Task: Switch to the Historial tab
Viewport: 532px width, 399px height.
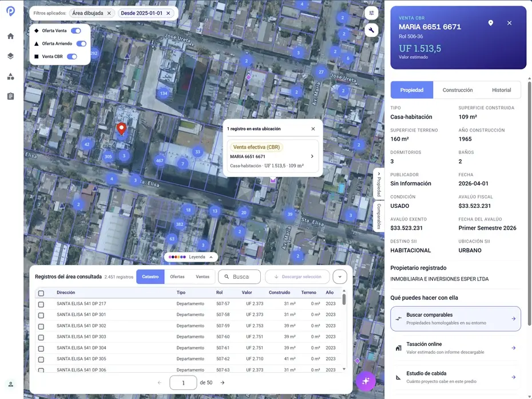Action: tap(501, 90)
